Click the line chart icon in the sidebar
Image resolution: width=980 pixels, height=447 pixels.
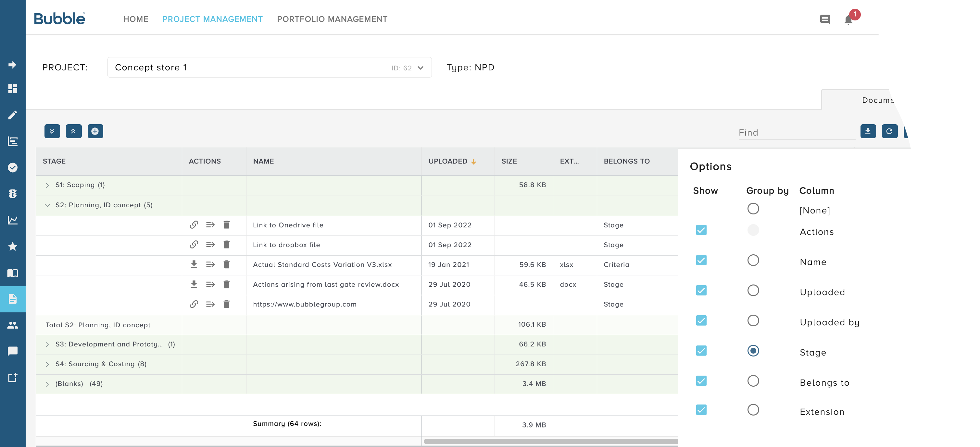[x=13, y=220]
